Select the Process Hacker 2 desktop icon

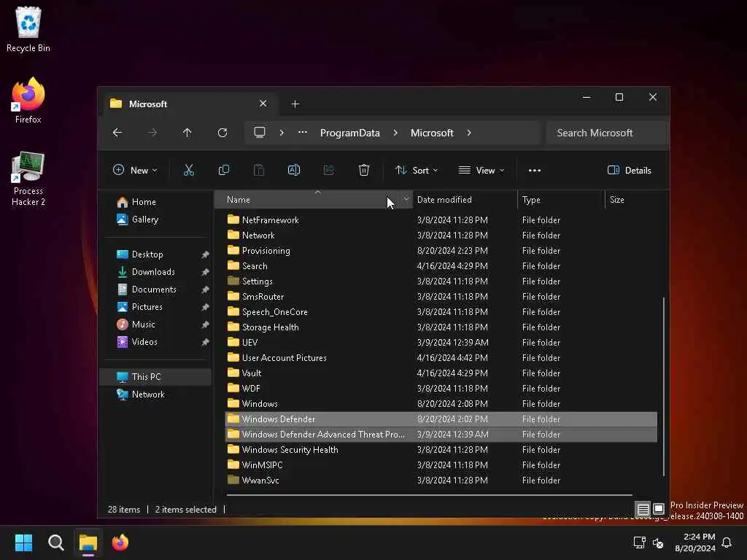pyautogui.click(x=28, y=179)
